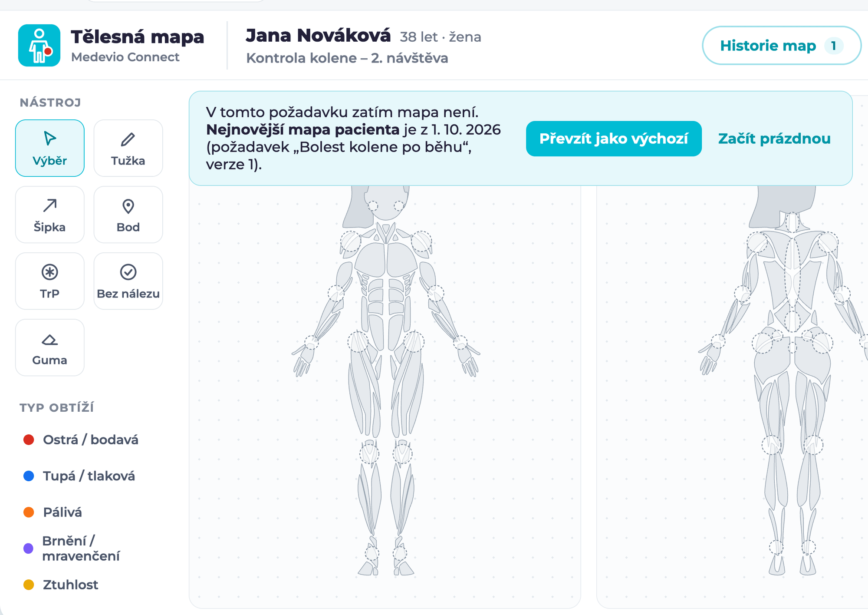Click Převzít jako výchozí button
The width and height of the screenshot is (868, 615).
614,139
